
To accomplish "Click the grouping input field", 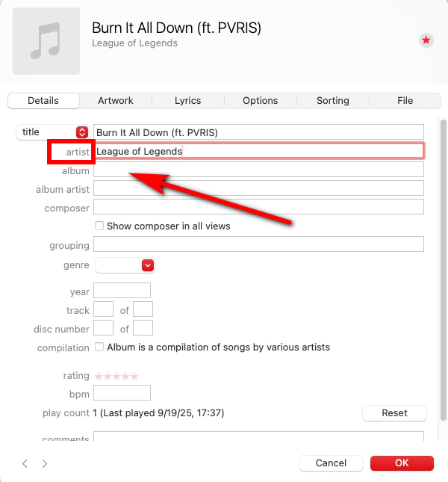I will click(x=258, y=244).
